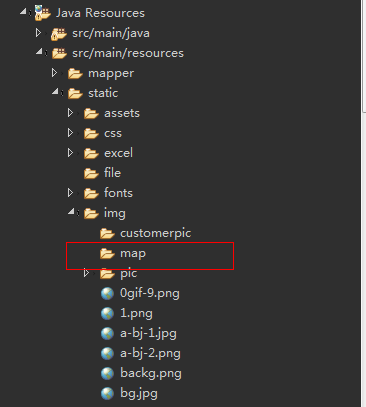Click the customerpic folder icon
366x407 pixels.
[x=107, y=233]
